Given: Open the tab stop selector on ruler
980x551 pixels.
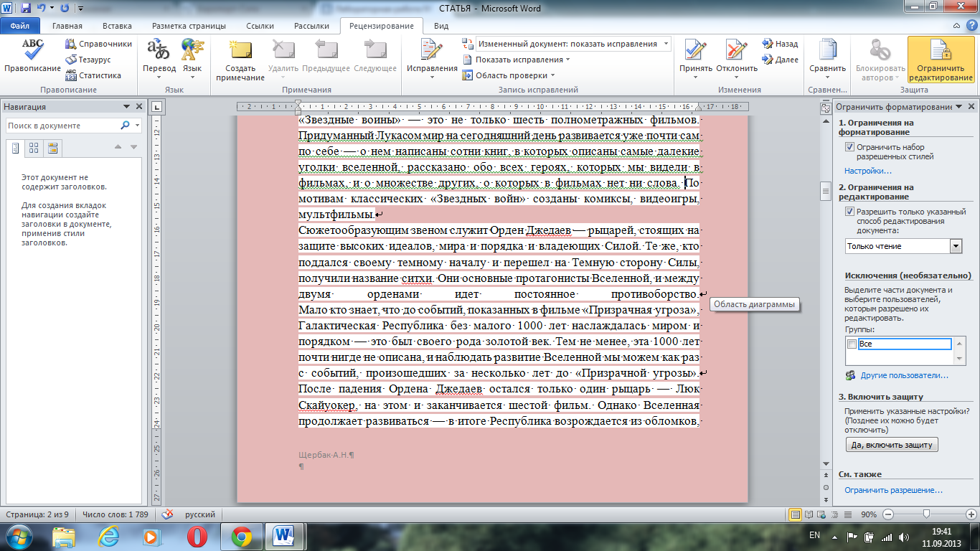Looking at the screenshot, I should coord(158,108).
